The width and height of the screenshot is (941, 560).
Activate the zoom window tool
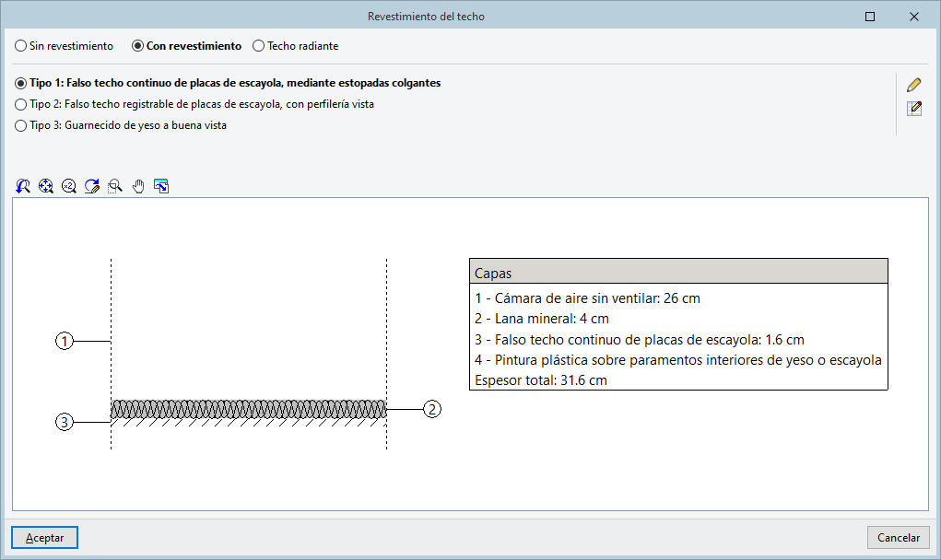click(x=115, y=186)
